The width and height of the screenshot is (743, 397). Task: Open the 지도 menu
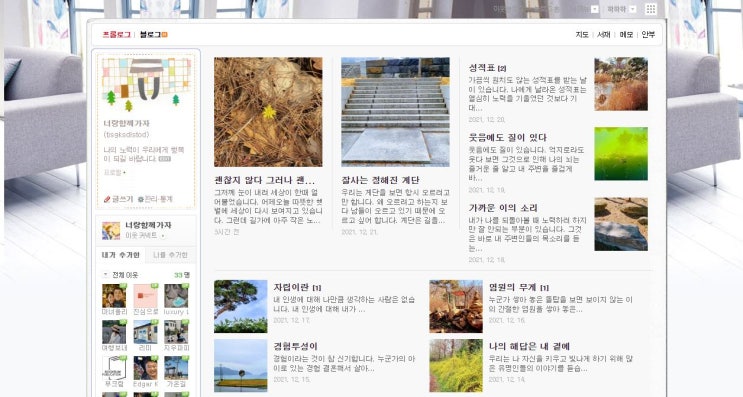[582, 35]
